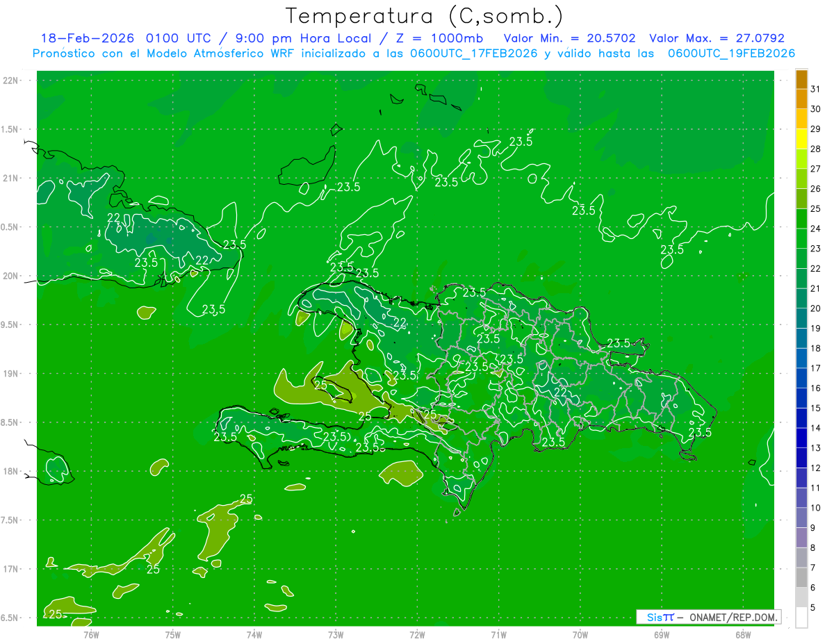Click the color scale label "21"

[x=816, y=288]
